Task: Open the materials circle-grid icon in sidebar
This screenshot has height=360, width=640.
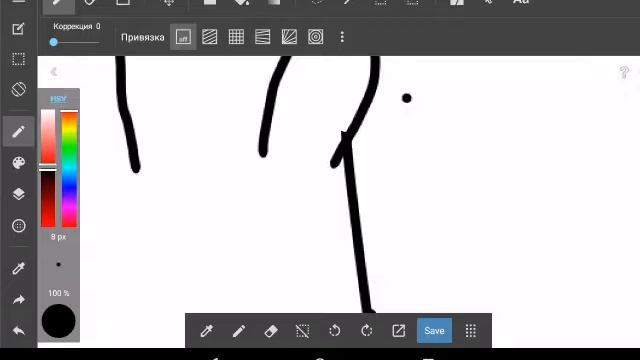Action: coord(18,226)
